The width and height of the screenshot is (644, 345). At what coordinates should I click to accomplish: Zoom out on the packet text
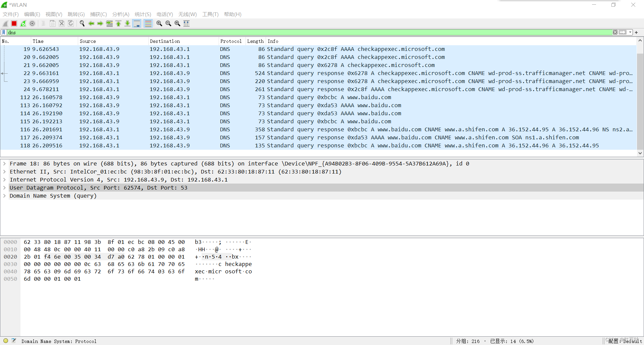click(x=168, y=23)
